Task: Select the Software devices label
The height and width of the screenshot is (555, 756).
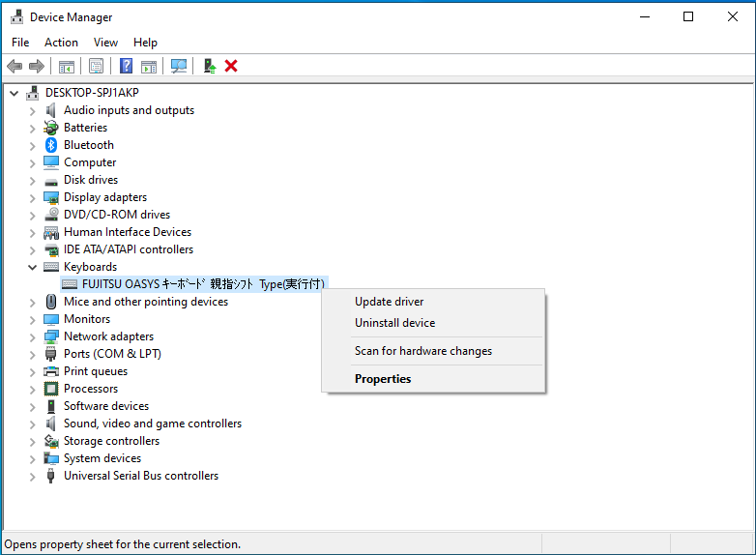Action: pos(106,406)
